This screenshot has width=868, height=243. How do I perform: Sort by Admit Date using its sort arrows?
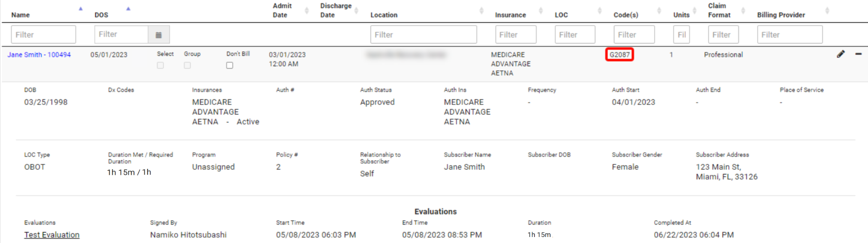pyautogui.click(x=306, y=11)
